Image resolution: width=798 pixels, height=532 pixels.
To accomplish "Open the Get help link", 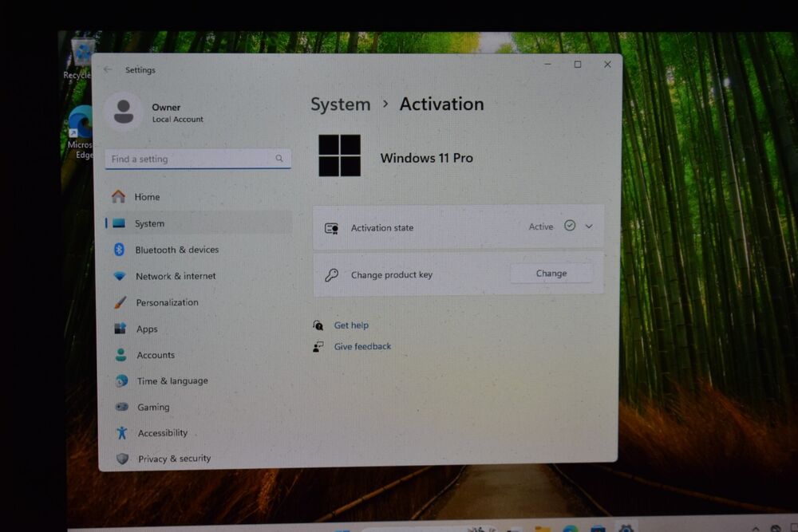I will [351, 325].
